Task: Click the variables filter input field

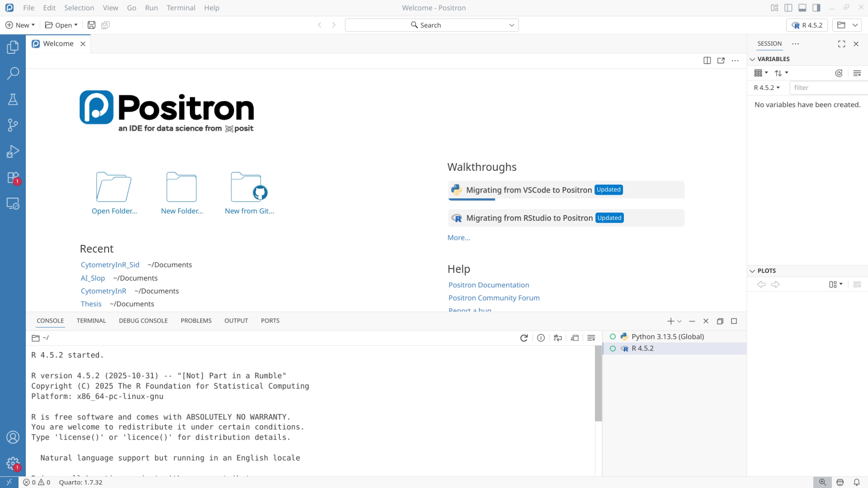Action: click(x=827, y=88)
